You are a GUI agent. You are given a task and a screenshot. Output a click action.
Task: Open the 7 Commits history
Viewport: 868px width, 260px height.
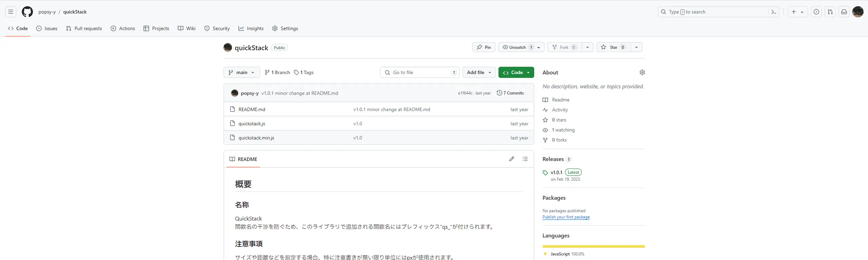click(x=510, y=93)
